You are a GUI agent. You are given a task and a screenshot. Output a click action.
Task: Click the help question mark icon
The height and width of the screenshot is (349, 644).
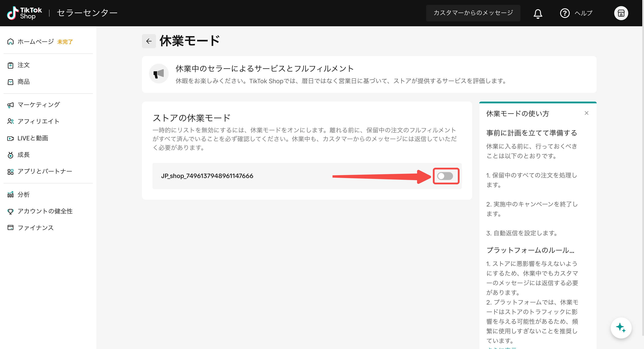[565, 13]
